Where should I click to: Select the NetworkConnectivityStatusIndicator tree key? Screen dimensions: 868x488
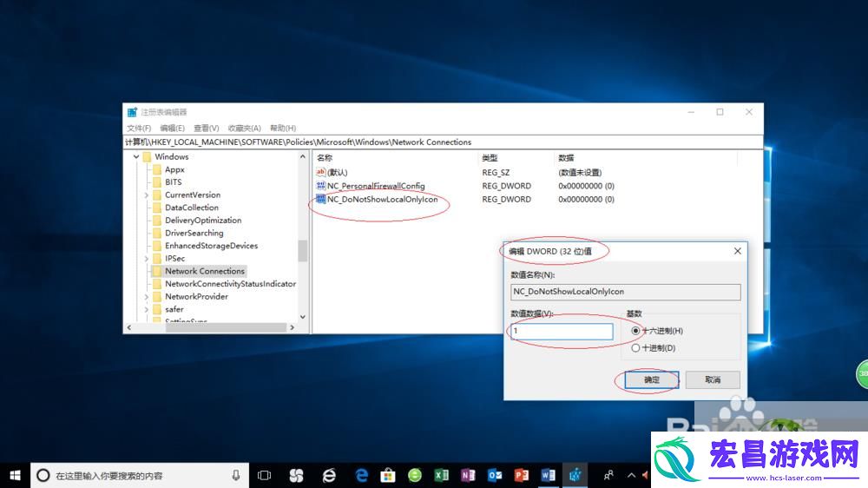pyautogui.click(x=230, y=284)
